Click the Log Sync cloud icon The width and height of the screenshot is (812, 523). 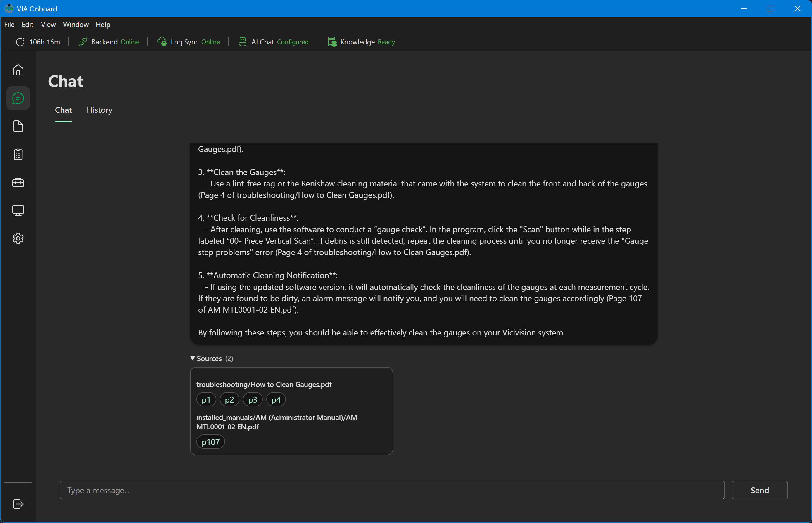pyautogui.click(x=162, y=42)
